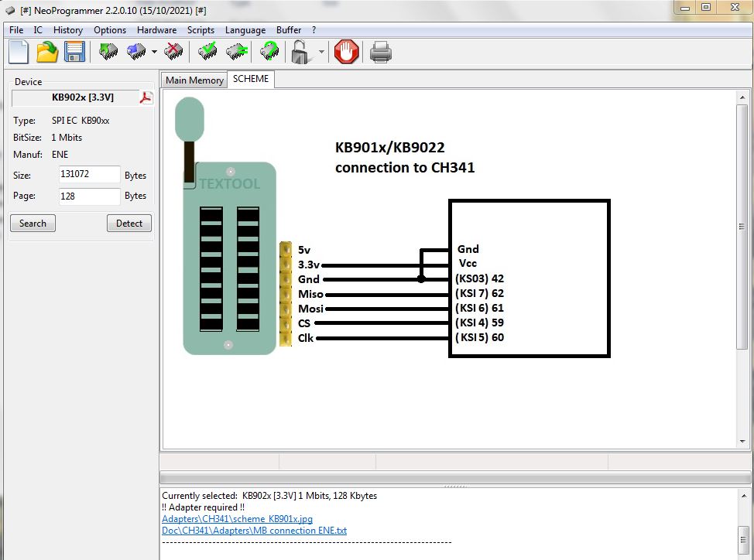Open the Scripts menu
754x560 pixels.
[x=200, y=30]
